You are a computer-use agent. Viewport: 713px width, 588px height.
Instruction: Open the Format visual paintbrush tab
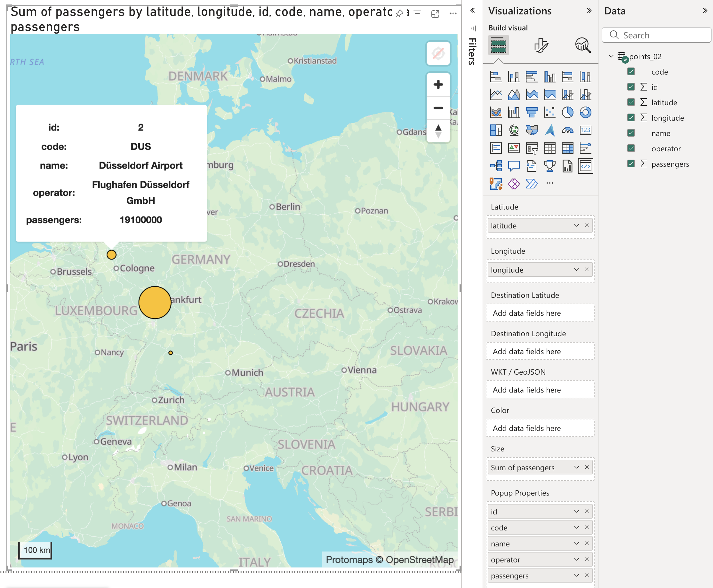point(541,45)
